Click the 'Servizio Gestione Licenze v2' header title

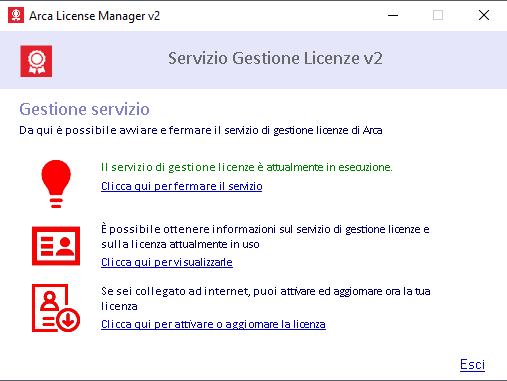tap(275, 58)
